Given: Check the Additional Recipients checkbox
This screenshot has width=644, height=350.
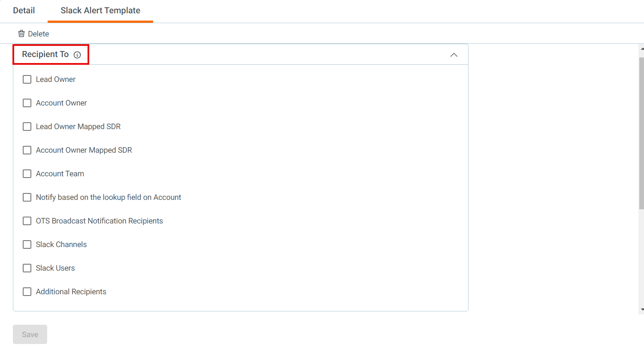Looking at the screenshot, I should pyautogui.click(x=27, y=292).
